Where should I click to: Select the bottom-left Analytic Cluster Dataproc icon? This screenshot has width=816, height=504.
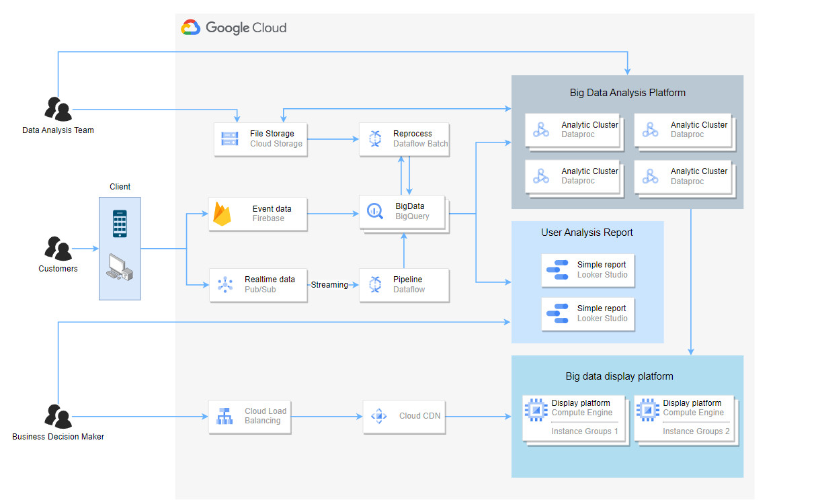click(541, 176)
